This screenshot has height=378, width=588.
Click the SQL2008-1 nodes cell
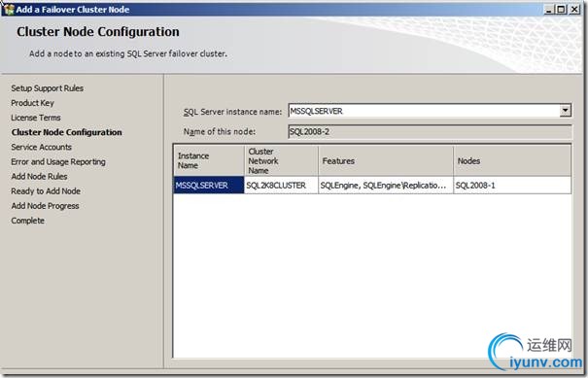(x=512, y=186)
